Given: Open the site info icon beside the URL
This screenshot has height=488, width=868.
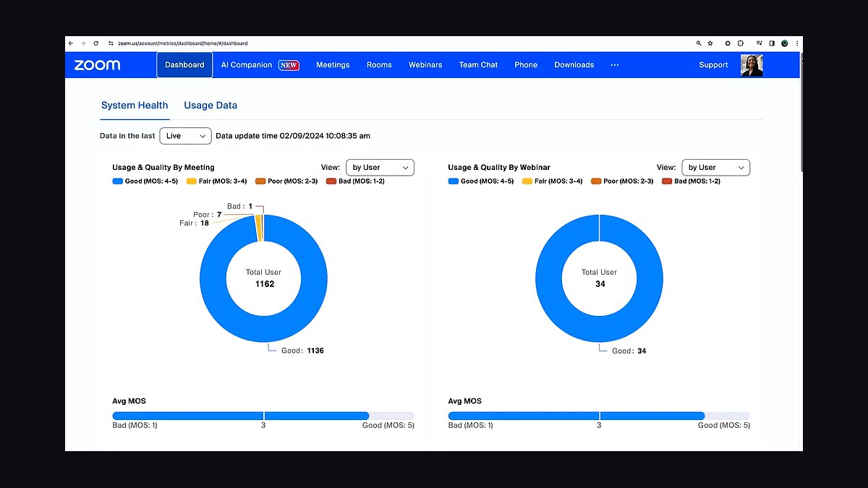Looking at the screenshot, I should click(x=111, y=43).
